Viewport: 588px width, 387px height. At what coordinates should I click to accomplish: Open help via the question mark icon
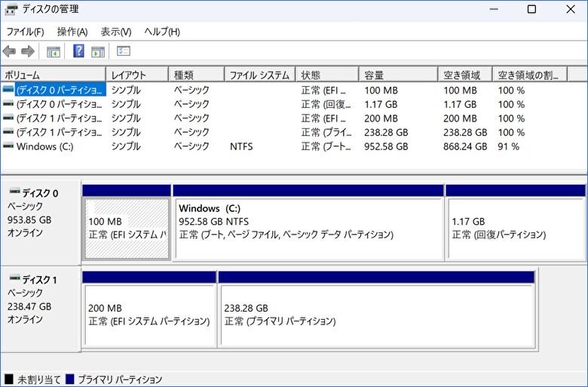[78, 51]
